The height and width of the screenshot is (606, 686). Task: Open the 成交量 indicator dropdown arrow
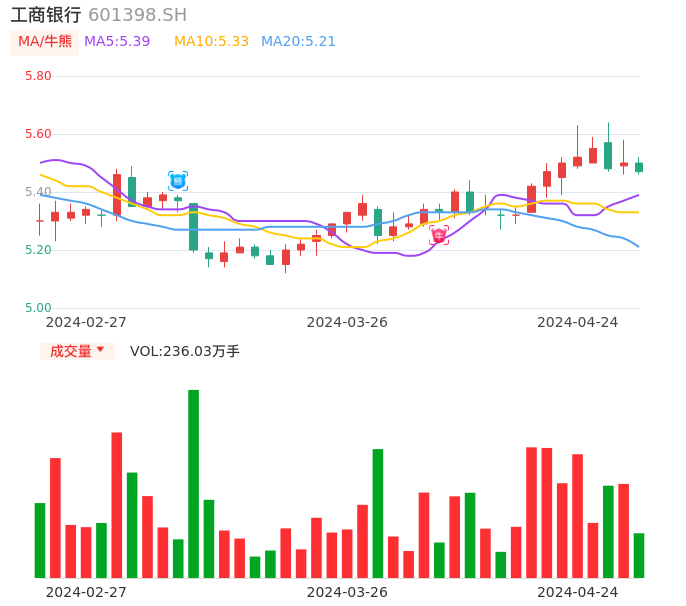100,350
